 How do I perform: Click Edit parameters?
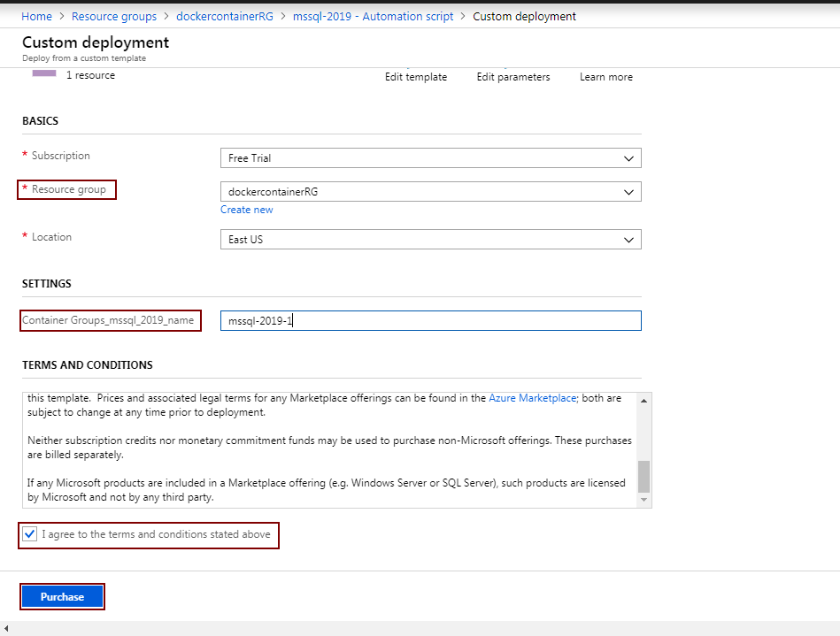pos(513,77)
